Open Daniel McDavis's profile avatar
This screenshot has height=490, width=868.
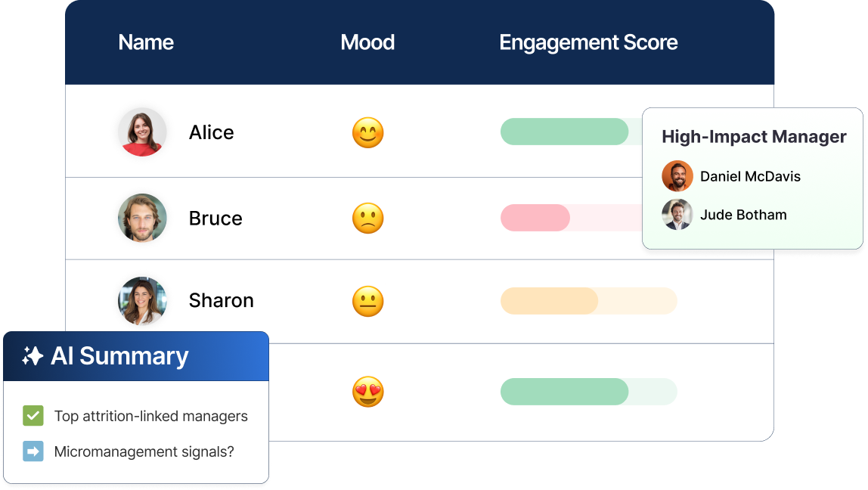click(677, 175)
